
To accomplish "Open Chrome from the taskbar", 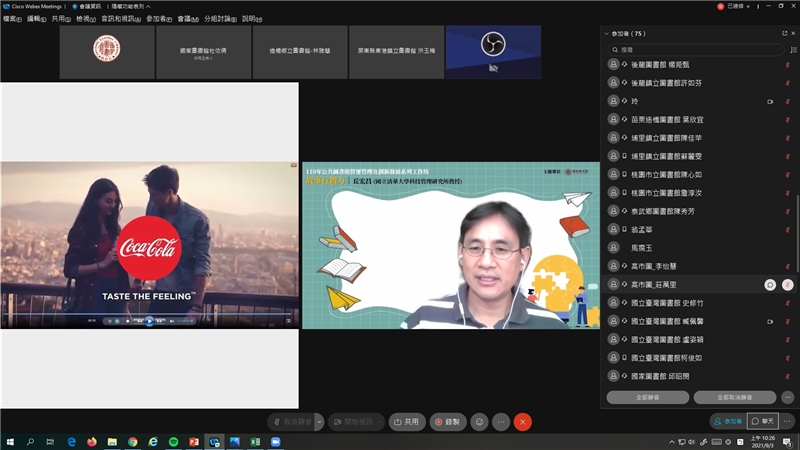I will (x=133, y=442).
